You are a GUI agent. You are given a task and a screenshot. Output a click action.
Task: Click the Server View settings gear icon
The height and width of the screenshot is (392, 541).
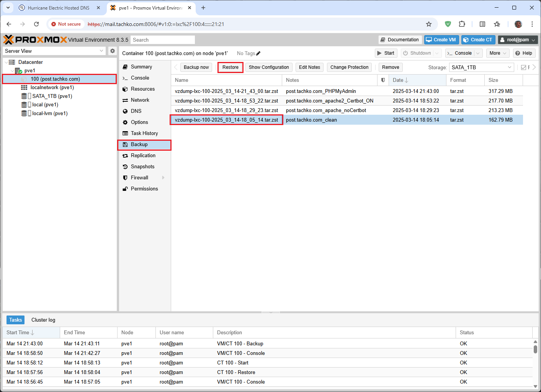pos(112,51)
